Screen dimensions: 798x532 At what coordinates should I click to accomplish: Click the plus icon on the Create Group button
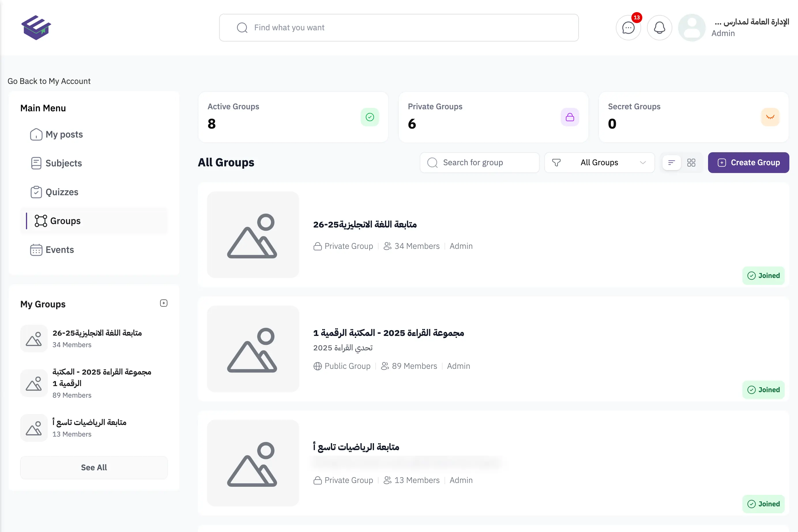(722, 163)
